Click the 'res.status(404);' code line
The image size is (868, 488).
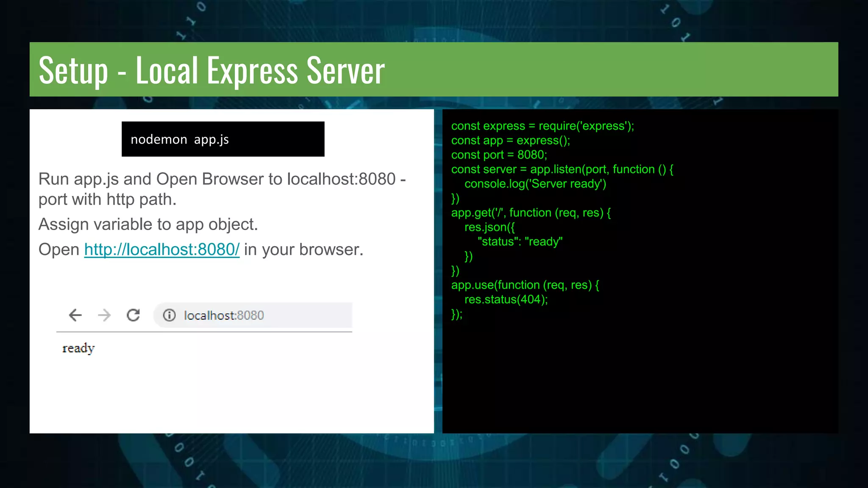coord(506,299)
